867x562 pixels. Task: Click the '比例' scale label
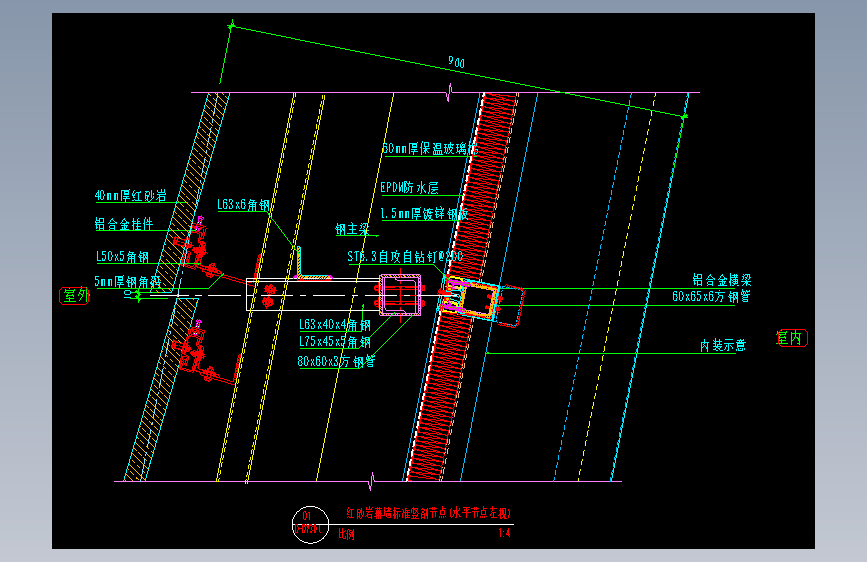346,534
